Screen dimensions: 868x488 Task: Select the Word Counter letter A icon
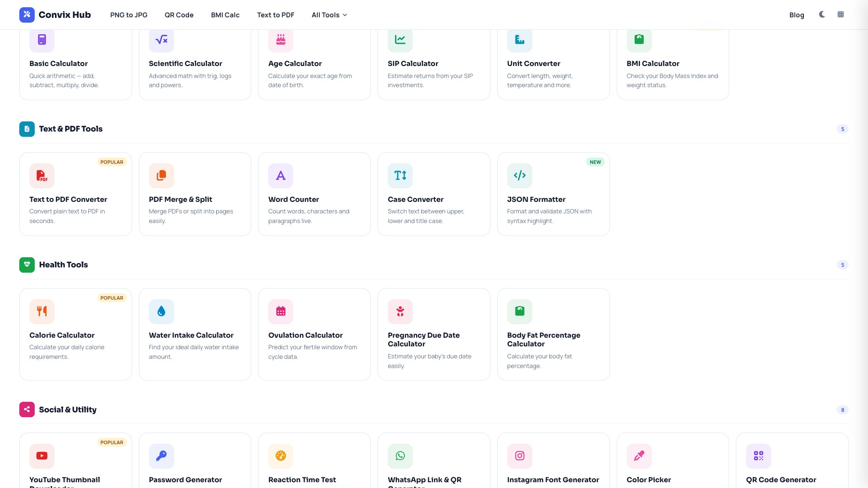pos(281,176)
